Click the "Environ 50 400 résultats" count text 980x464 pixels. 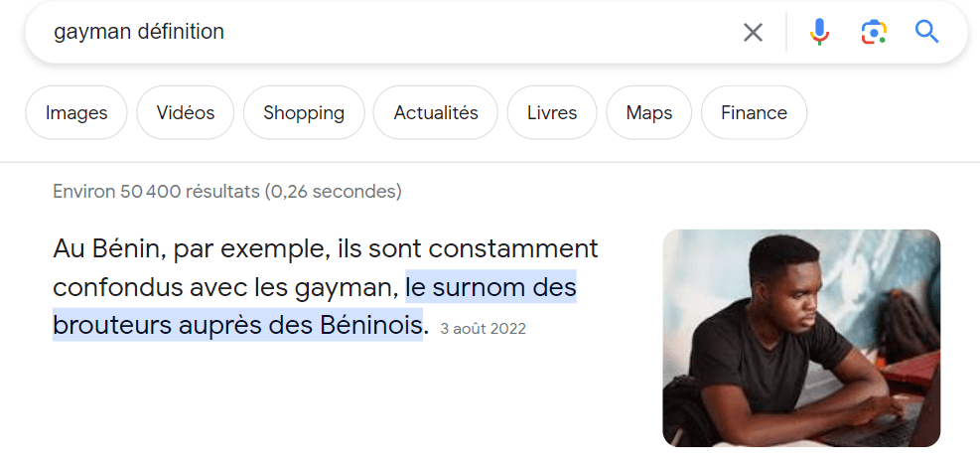[226, 191]
